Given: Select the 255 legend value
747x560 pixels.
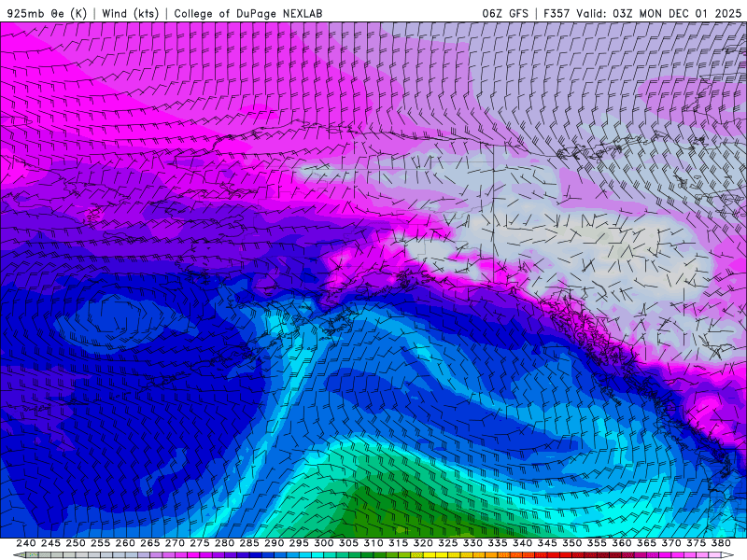Looking at the screenshot, I should [100, 543].
